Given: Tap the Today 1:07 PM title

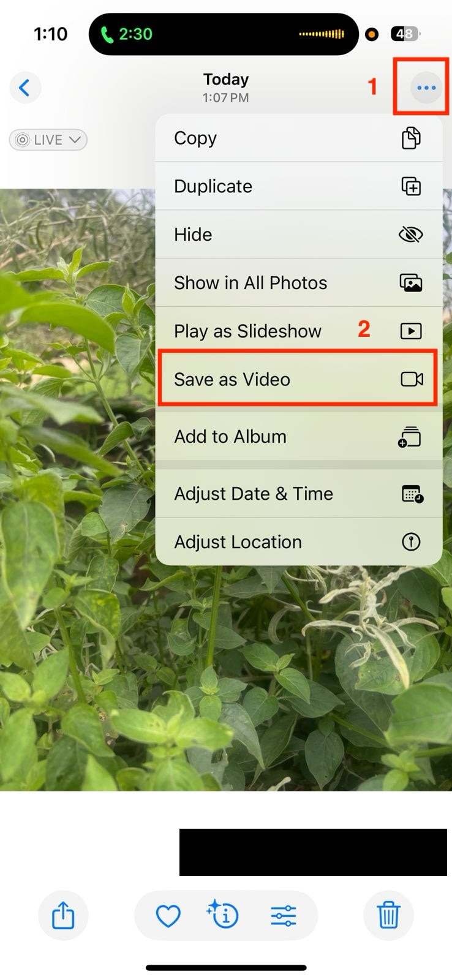Looking at the screenshot, I should pyautogui.click(x=226, y=88).
